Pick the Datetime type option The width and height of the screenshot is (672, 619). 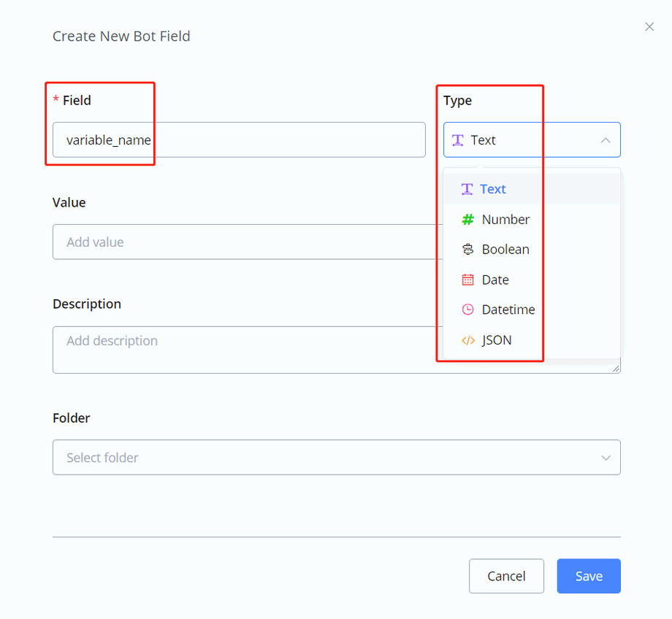pyautogui.click(x=508, y=309)
